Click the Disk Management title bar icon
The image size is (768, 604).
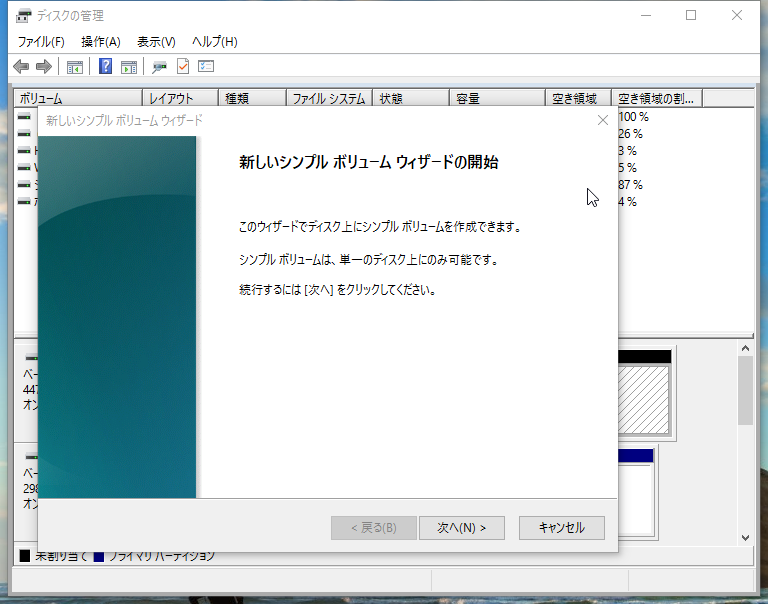[x=23, y=16]
